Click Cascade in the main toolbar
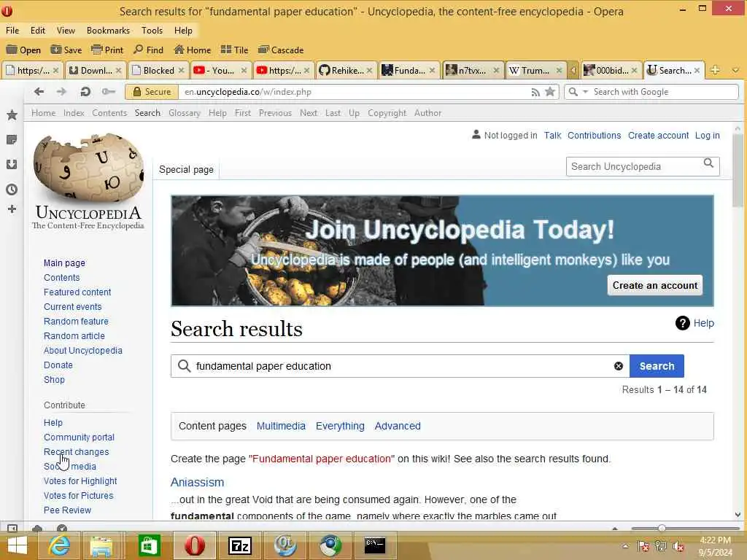The height and width of the screenshot is (560, 747). (281, 50)
